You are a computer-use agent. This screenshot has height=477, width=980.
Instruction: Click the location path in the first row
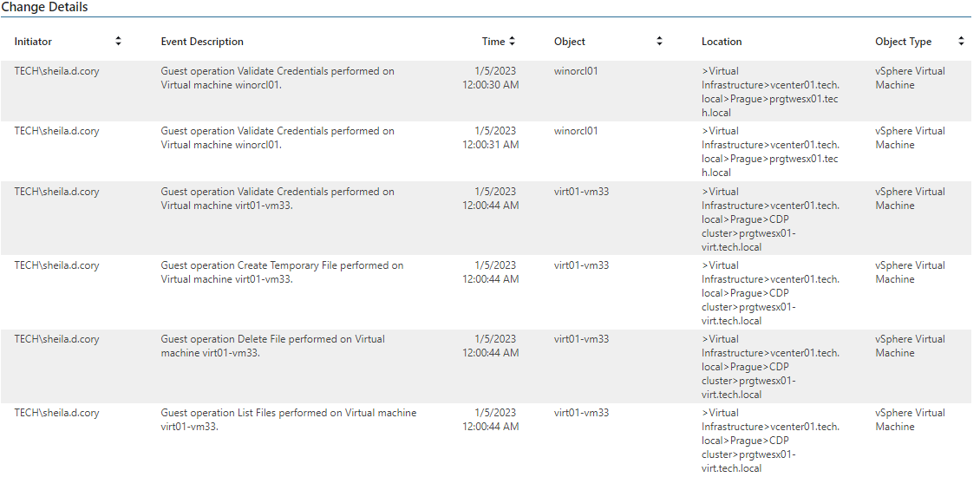770,92
